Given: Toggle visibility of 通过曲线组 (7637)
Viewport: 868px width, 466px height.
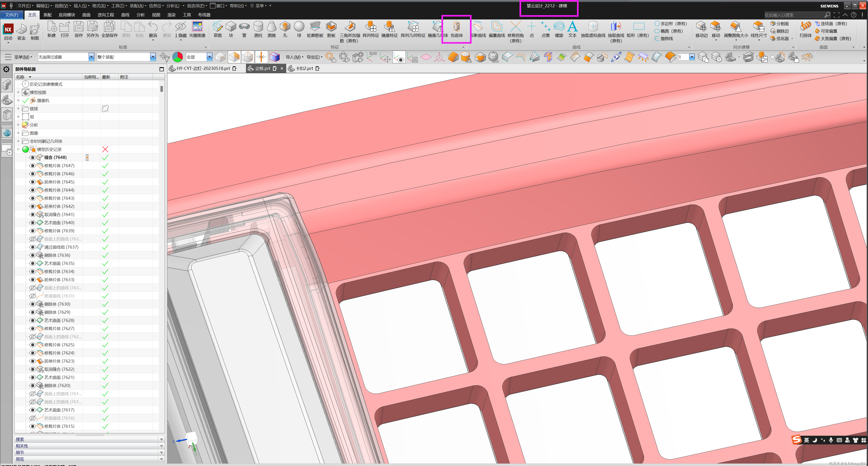Looking at the screenshot, I should (33, 247).
